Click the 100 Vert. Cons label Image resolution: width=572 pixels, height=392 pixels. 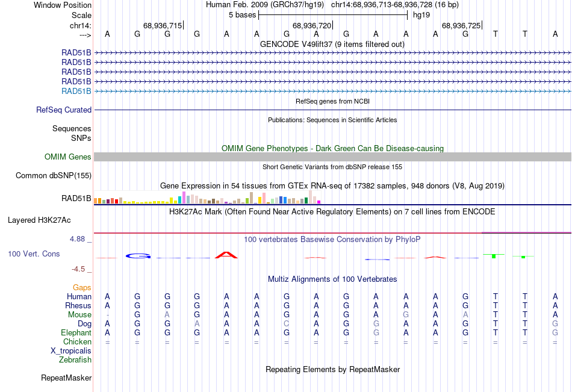click(x=34, y=254)
